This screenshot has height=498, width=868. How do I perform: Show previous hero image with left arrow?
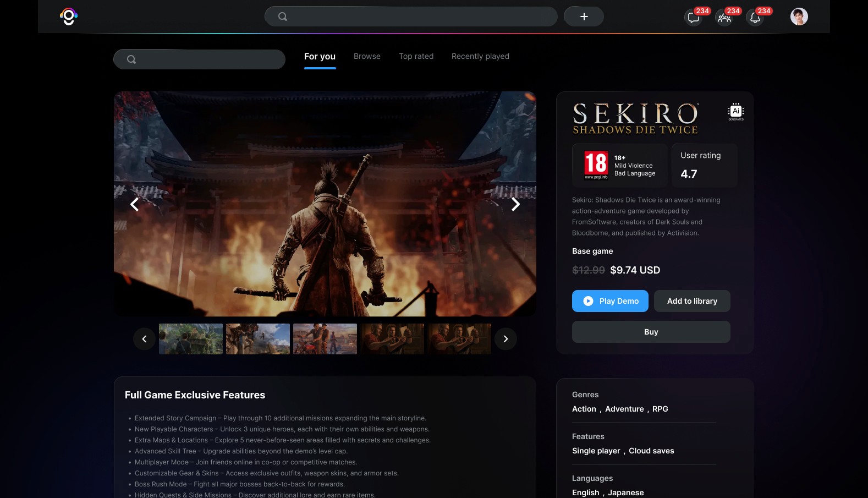click(135, 204)
